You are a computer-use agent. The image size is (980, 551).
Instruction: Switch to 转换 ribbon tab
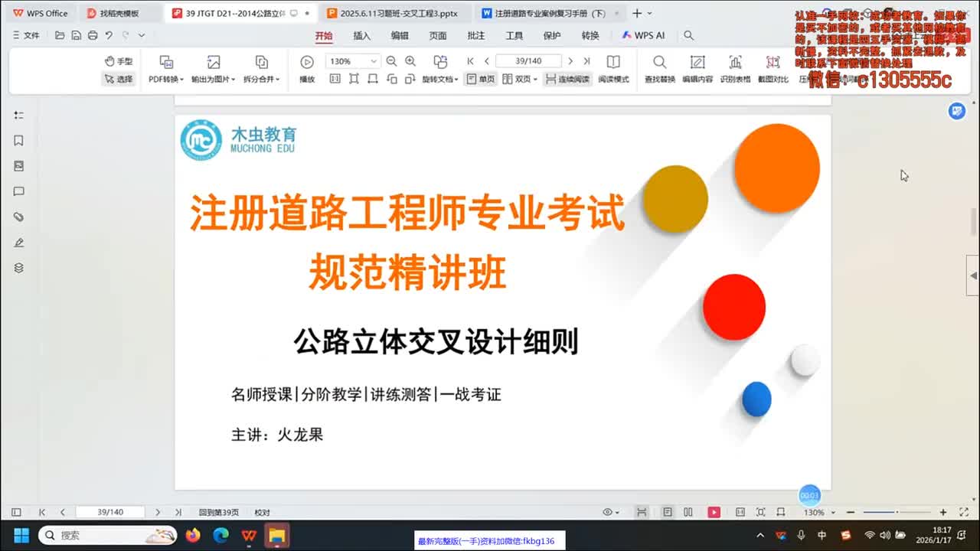point(590,35)
